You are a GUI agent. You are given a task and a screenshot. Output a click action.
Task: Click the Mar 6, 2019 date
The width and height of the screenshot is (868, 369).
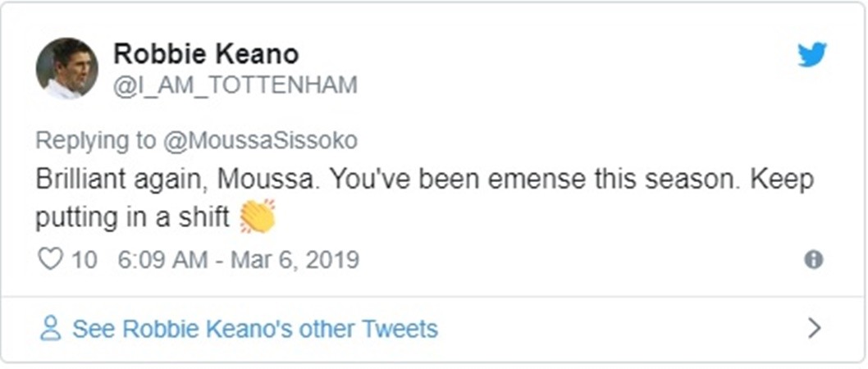click(294, 260)
